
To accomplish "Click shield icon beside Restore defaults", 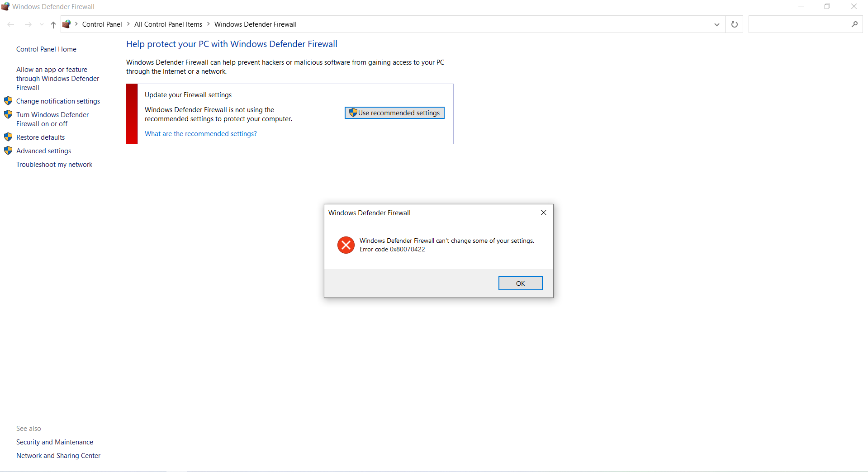I will tap(8, 137).
